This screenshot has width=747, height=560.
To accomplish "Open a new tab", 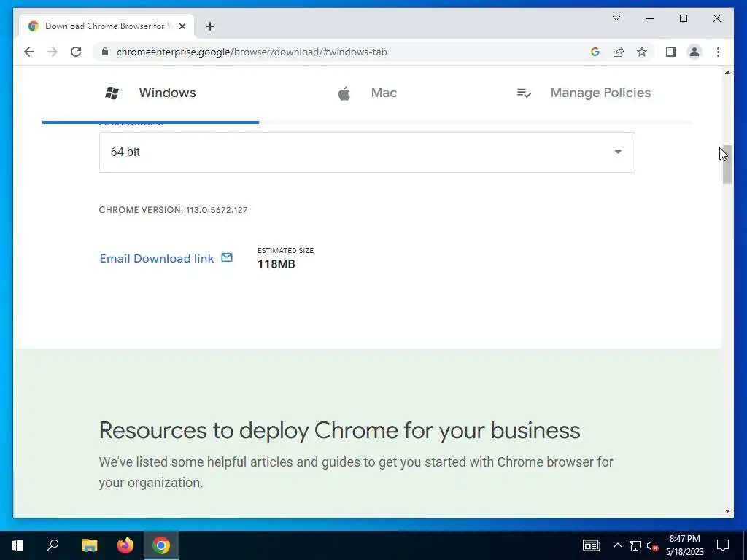I will [x=210, y=26].
